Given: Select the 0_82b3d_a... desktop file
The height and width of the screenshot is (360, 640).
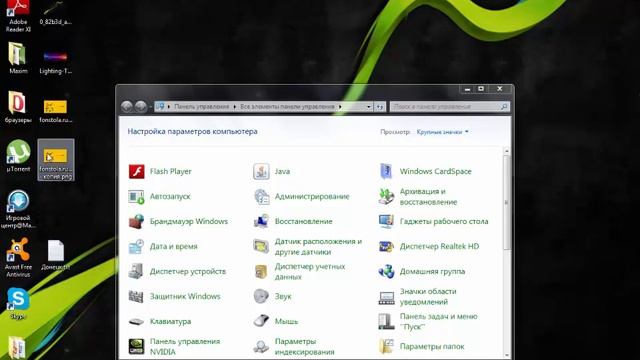Looking at the screenshot, I should (56, 13).
